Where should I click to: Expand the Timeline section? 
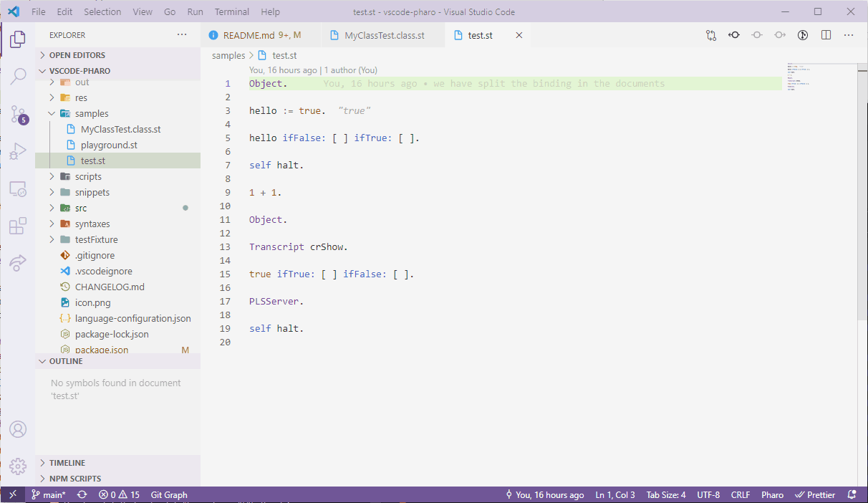117,463
